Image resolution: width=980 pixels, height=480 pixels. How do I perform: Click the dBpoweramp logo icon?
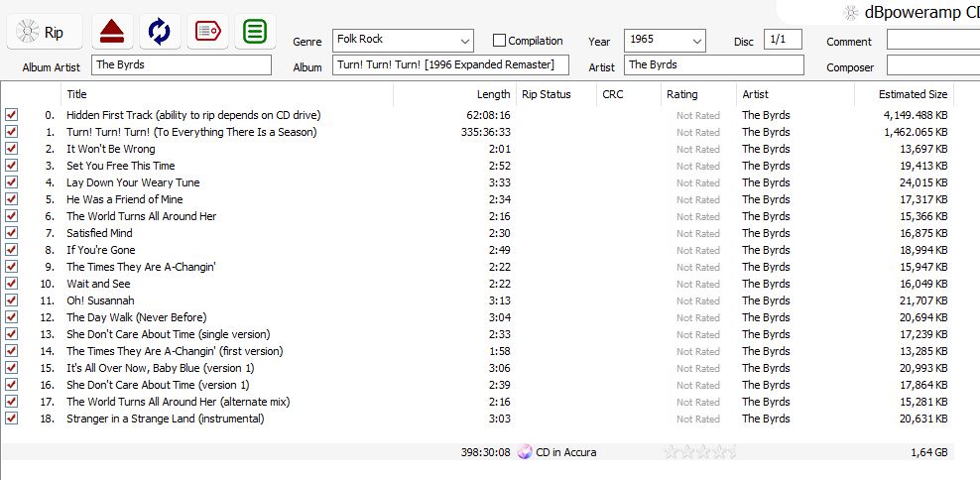click(x=850, y=13)
